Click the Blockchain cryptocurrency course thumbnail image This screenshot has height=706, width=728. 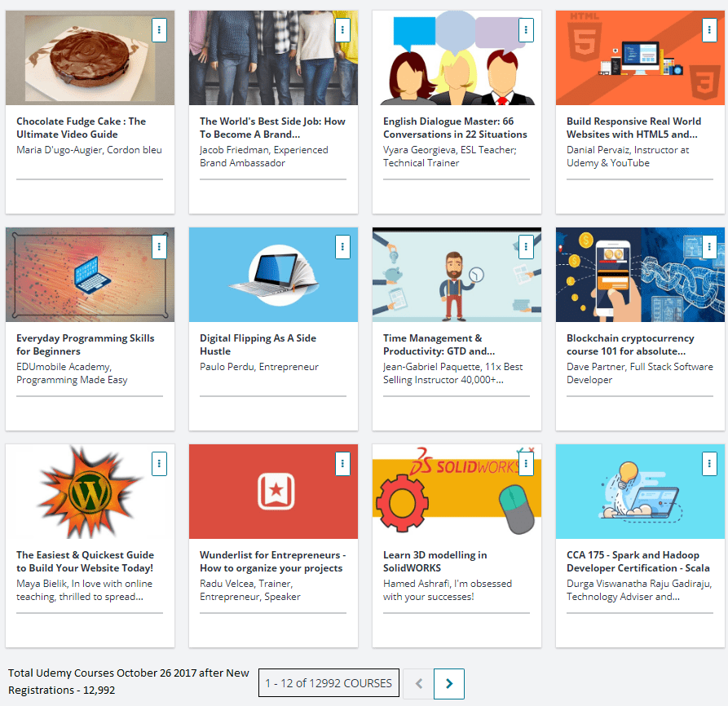tap(628, 276)
